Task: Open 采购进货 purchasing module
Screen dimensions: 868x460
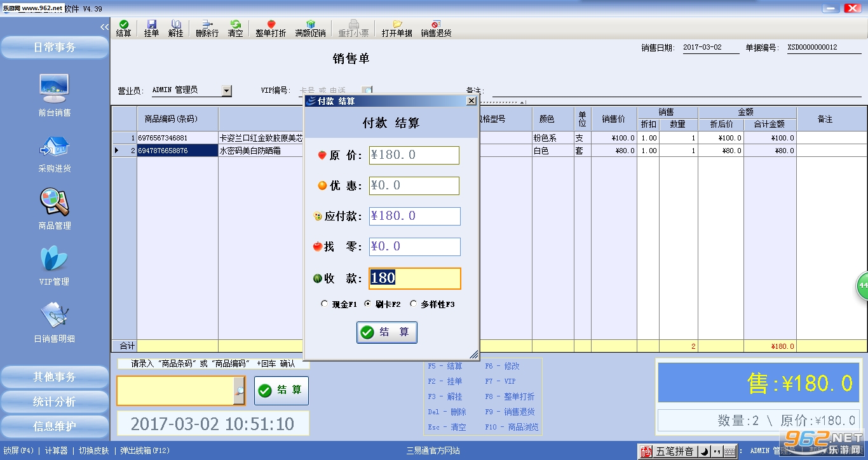Action: [x=55, y=153]
